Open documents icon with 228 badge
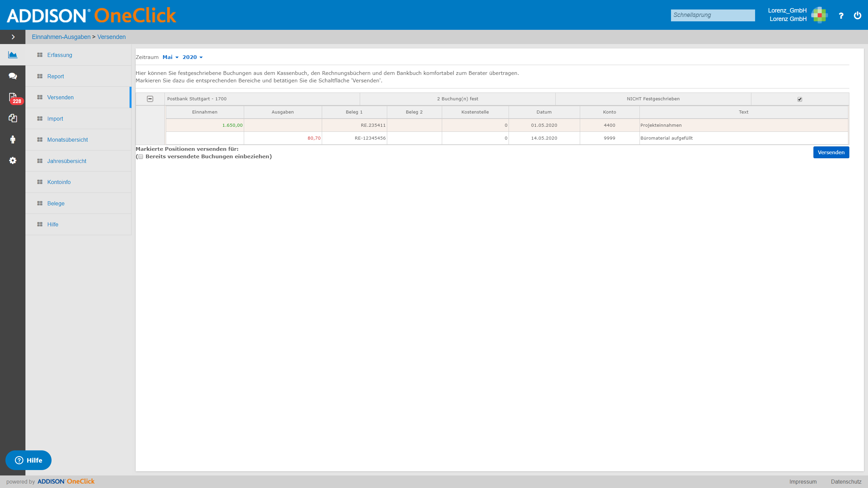This screenshot has height=488, width=868. (14, 98)
